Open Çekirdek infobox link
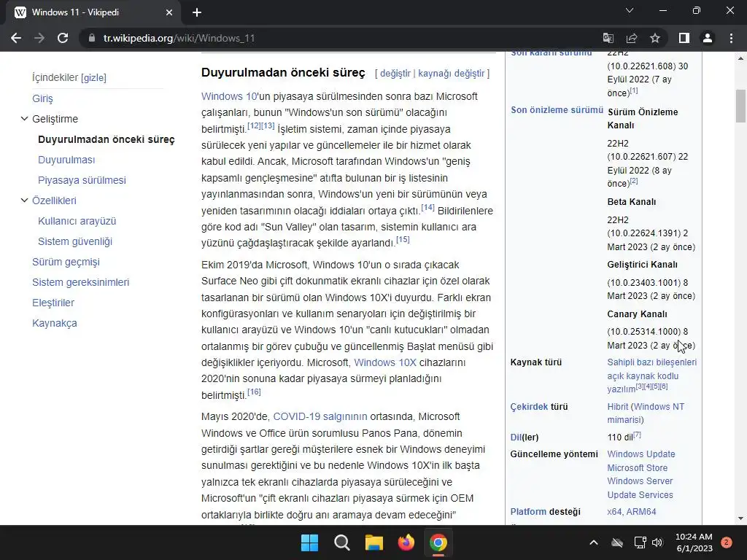This screenshot has height=560, width=747. pos(529,407)
